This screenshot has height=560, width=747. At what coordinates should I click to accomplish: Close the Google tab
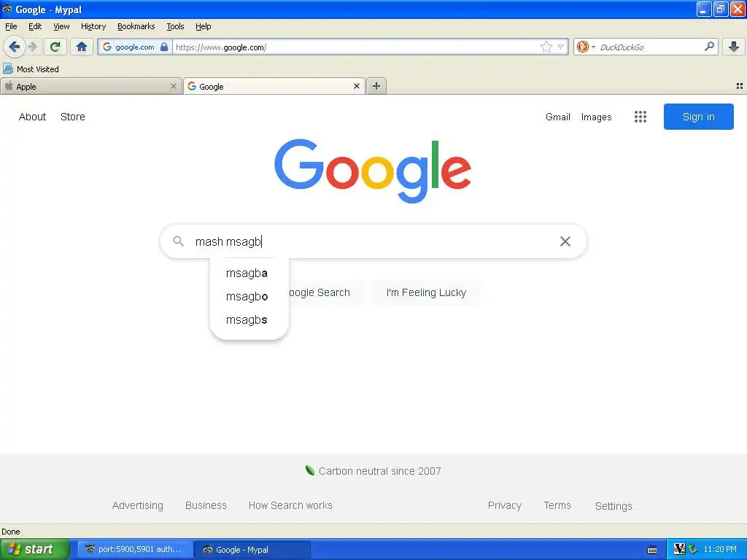(356, 86)
